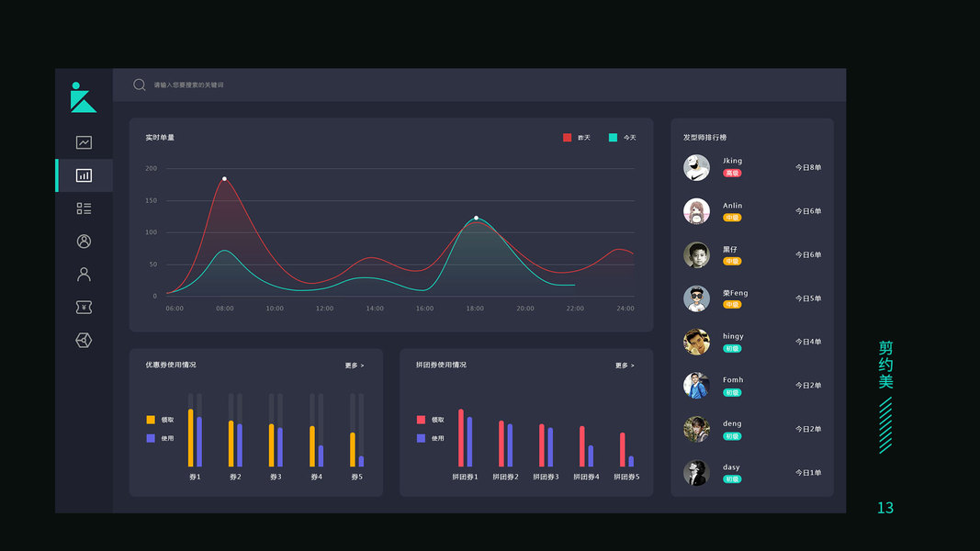The height and width of the screenshot is (551, 980).
Task: Select the Fomh stylist name
Action: coord(733,380)
